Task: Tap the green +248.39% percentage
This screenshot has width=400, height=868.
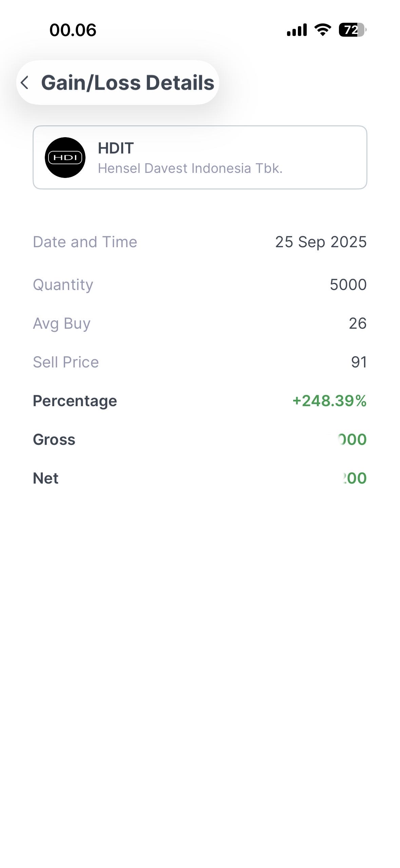Action: coord(329,401)
